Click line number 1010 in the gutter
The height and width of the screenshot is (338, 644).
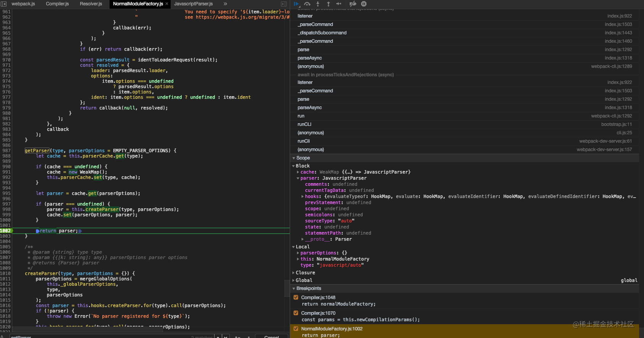pos(5,274)
